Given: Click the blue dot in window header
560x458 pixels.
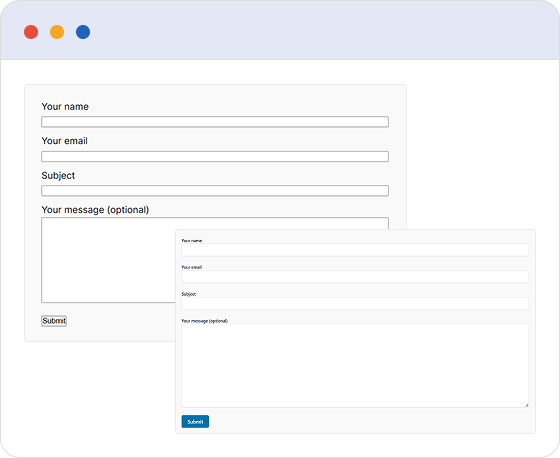Looking at the screenshot, I should point(83,32).
